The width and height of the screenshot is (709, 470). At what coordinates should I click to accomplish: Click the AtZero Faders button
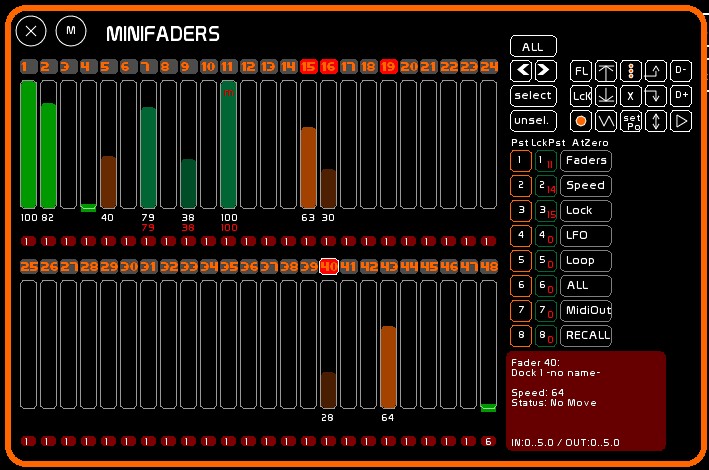pos(586,161)
